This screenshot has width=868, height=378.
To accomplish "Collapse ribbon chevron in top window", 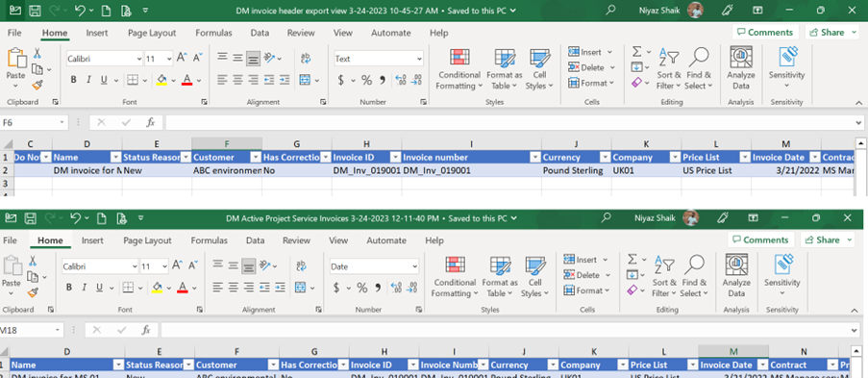I will click(858, 102).
